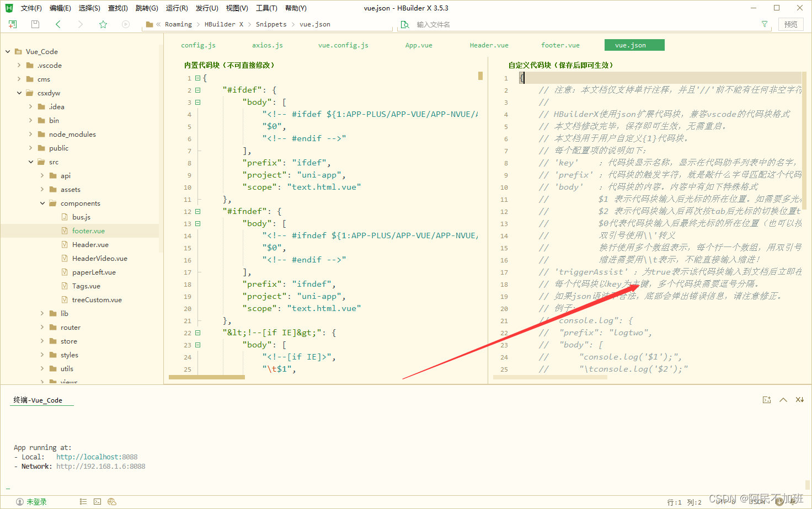Open the 工具(T) menu
812x509 pixels.
(x=266, y=8)
